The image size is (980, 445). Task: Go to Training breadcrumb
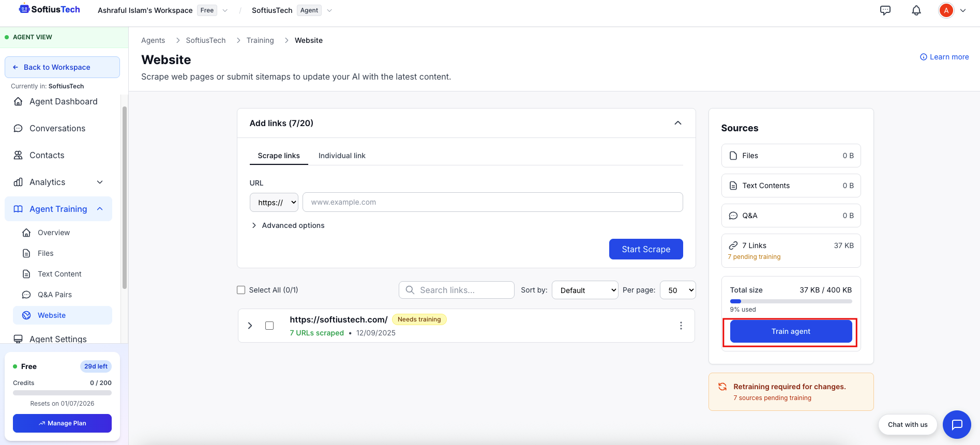point(260,40)
